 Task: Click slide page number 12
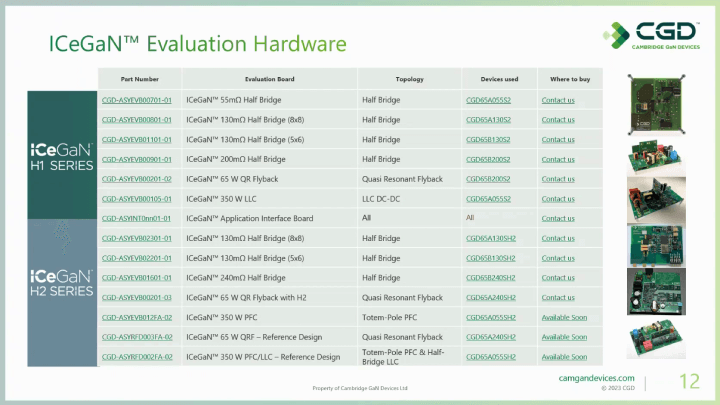point(689,381)
